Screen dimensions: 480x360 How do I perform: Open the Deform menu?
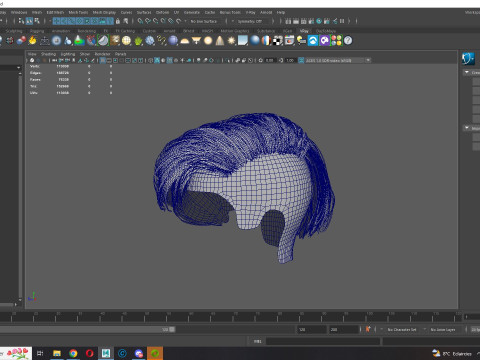click(162, 12)
